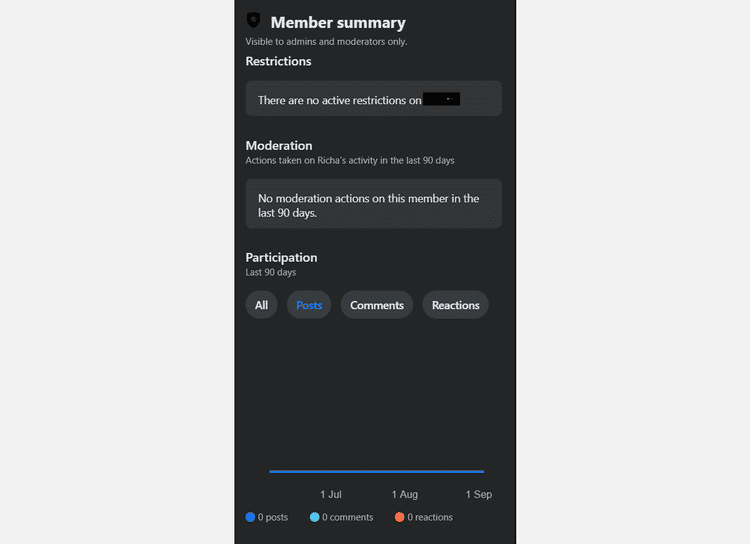The width and height of the screenshot is (750, 544).
Task: Click the 1 Sep chart axis label
Action: click(479, 494)
